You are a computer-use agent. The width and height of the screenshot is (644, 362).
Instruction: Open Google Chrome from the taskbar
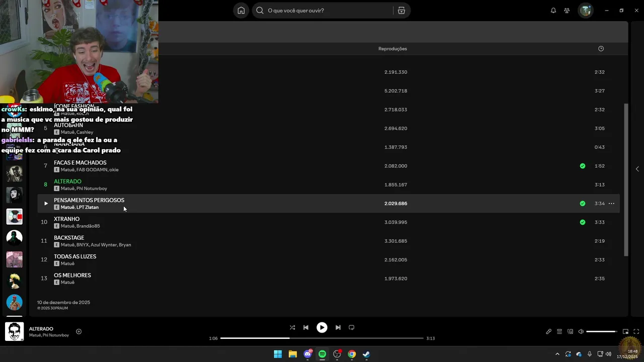coord(352,354)
